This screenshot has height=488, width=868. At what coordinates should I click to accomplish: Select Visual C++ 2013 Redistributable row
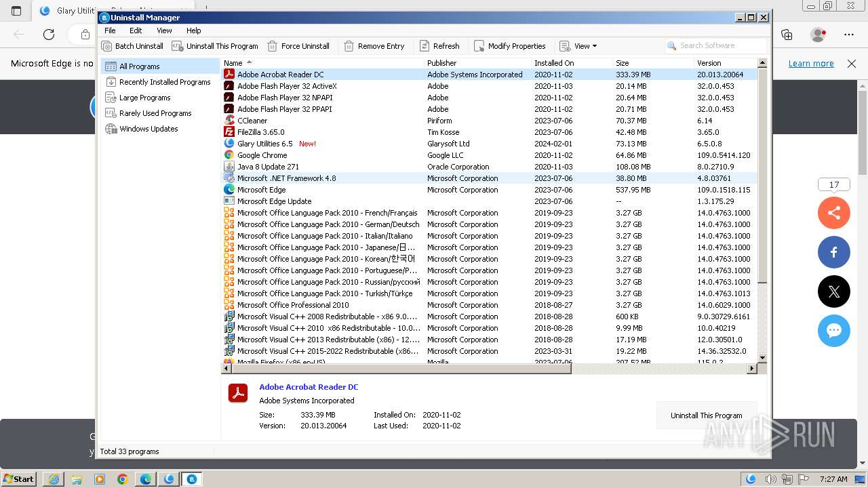489,340
